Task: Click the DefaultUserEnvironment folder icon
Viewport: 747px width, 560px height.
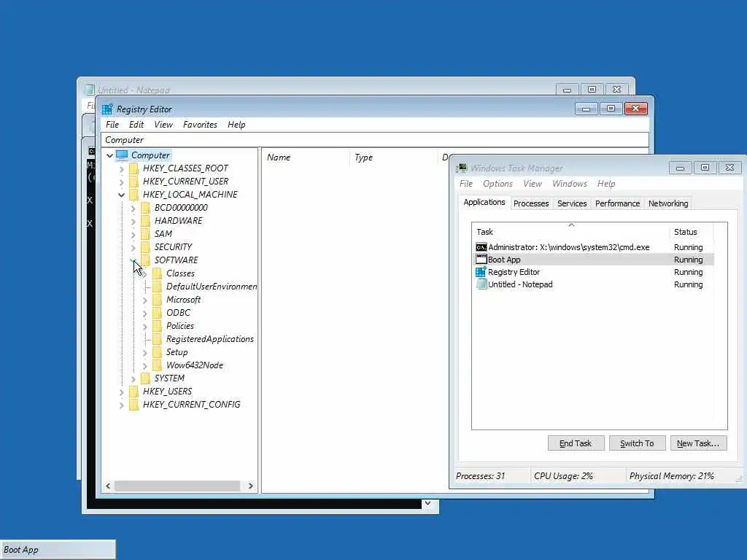Action: pyautogui.click(x=158, y=287)
